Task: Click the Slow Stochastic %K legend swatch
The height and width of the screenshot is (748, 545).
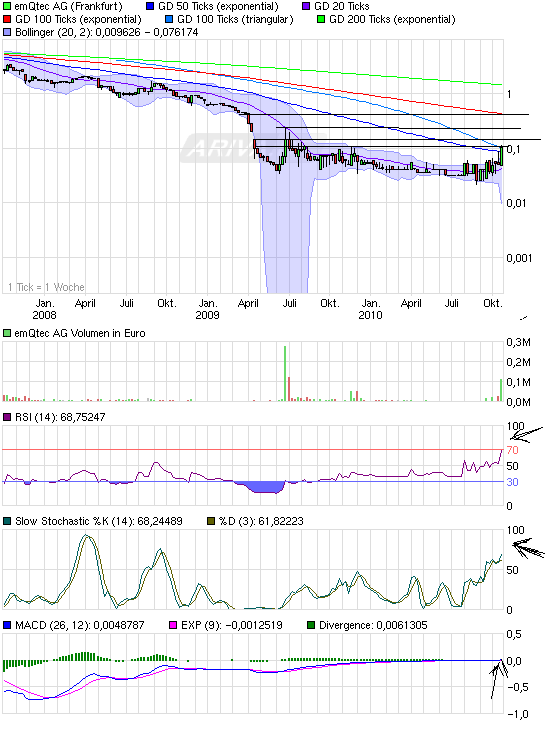Action: click(x=7, y=521)
